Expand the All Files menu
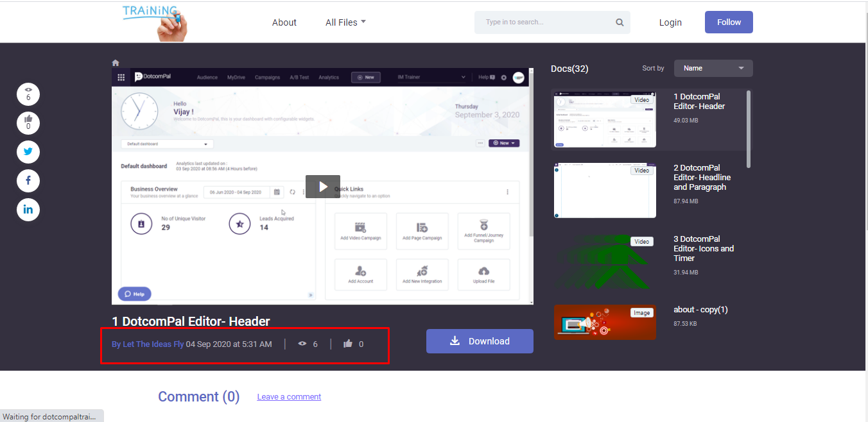 pos(345,22)
